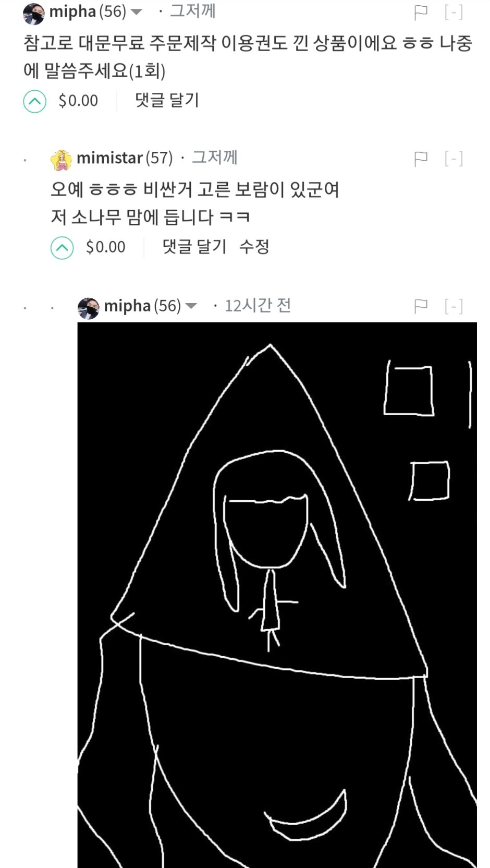Expand dropdown arrow beside mipha above the drawing

[x=191, y=306]
